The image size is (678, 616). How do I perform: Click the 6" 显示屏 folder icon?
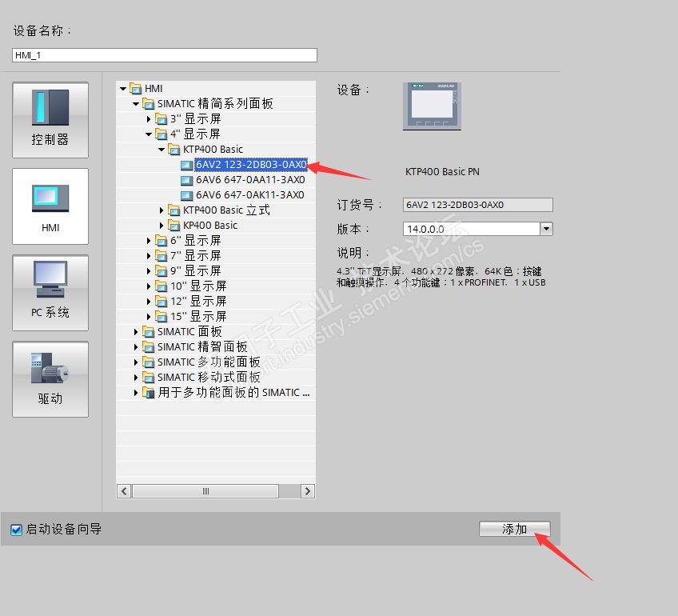[162, 241]
